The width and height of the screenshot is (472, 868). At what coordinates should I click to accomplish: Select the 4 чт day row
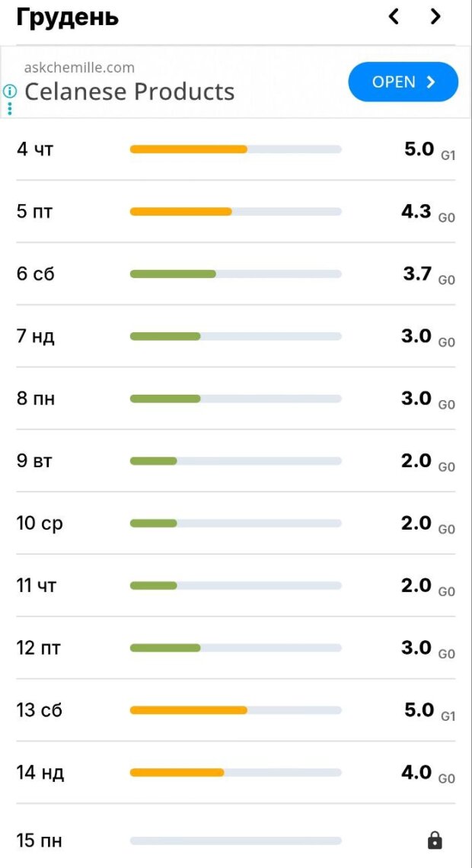point(236,149)
